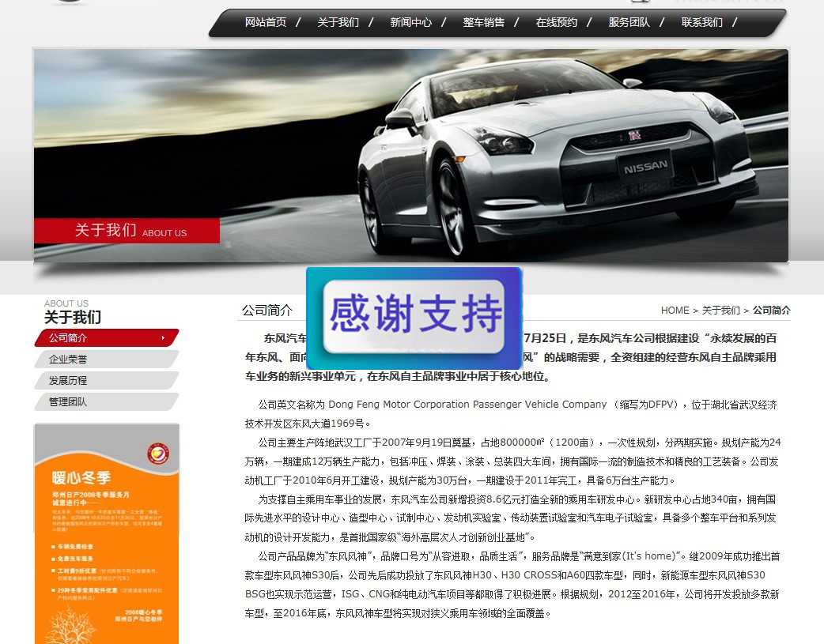The image size is (824, 644).
Task: Open 在线预约 navigation item
Action: click(x=557, y=23)
